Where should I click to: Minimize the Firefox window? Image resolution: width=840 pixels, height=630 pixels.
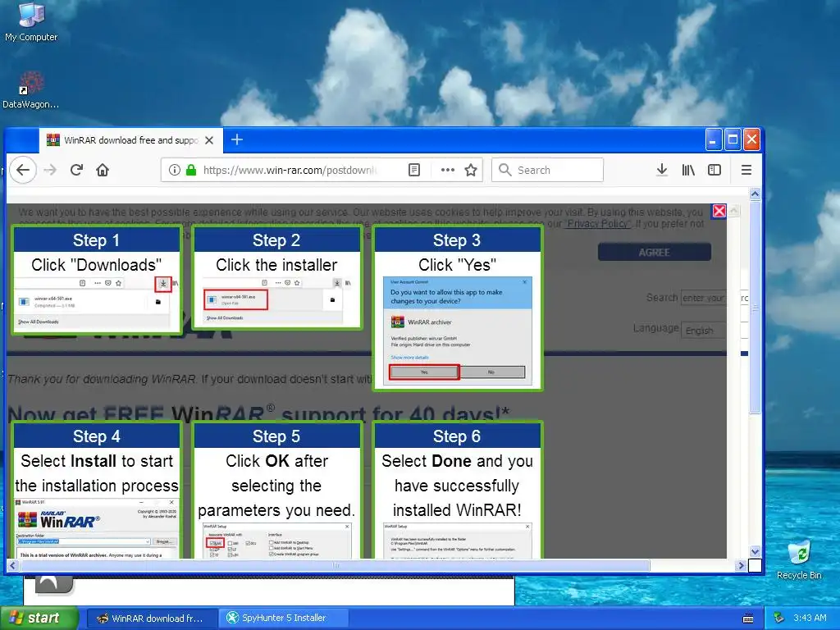coord(713,140)
